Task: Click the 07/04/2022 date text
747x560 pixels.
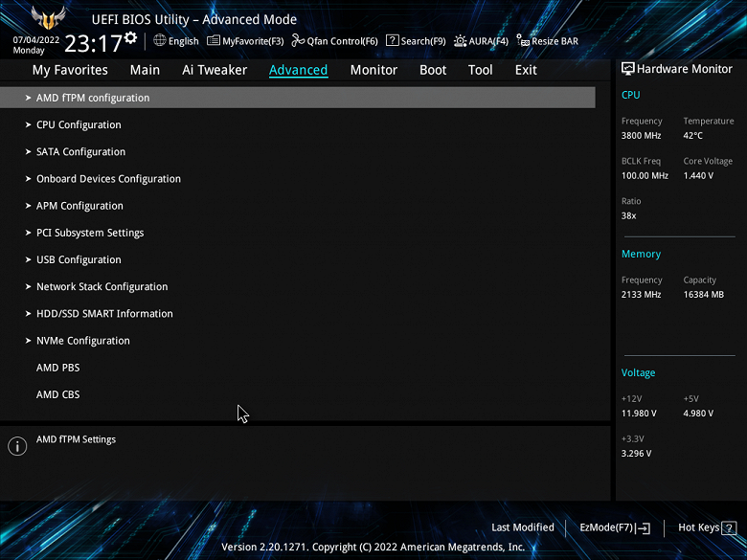Action: coord(36,40)
